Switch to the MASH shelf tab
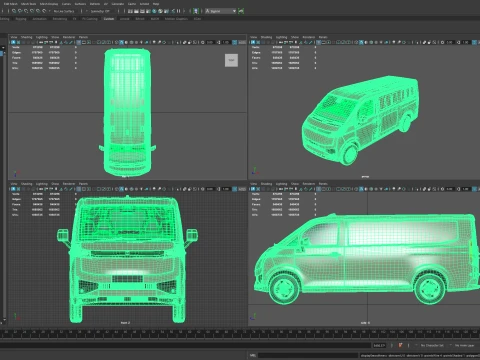This screenshot has width=480, height=360. coord(155,19)
